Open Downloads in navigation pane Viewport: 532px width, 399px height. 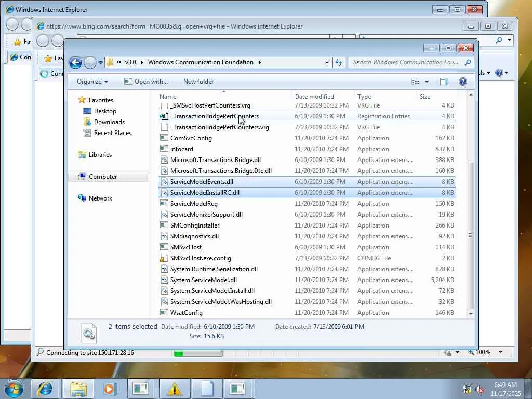coord(109,122)
